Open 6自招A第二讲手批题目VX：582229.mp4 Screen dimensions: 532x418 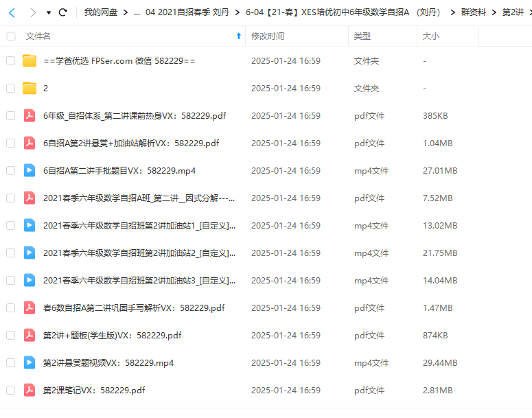(119, 170)
